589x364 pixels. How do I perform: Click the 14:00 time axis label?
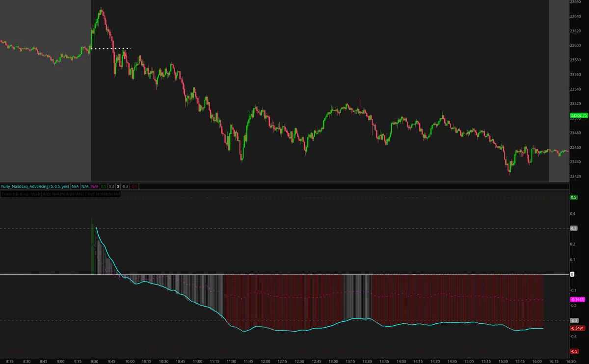tap(402, 361)
